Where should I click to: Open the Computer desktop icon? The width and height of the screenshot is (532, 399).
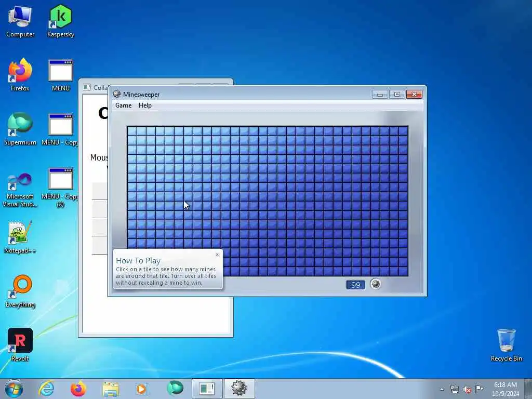pyautogui.click(x=20, y=21)
